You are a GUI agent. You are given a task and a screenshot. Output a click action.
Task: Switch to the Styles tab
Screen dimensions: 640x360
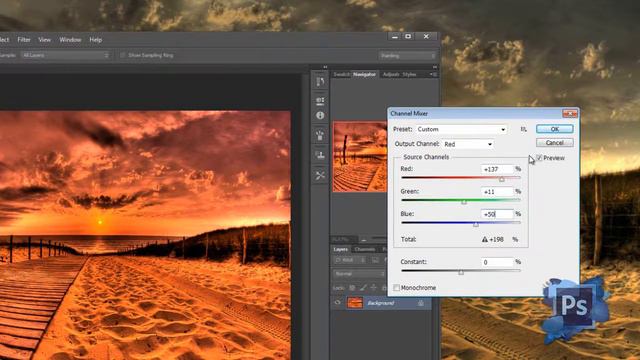[409, 74]
